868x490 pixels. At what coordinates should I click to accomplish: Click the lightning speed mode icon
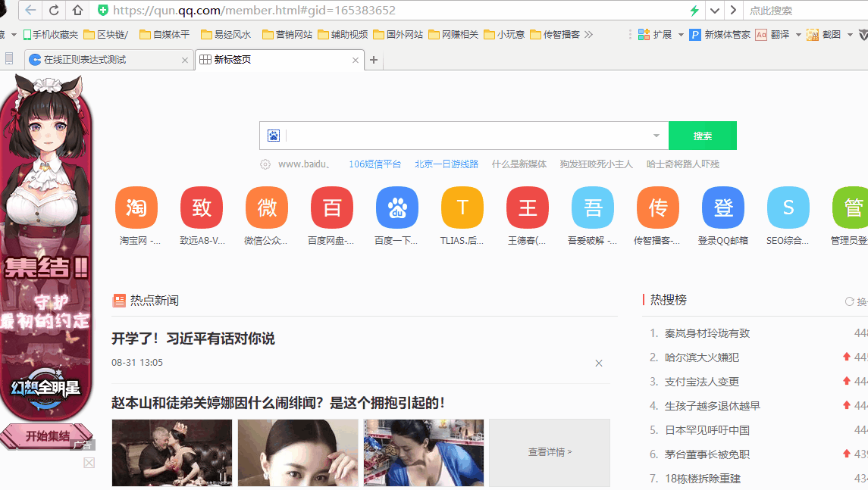[694, 10]
